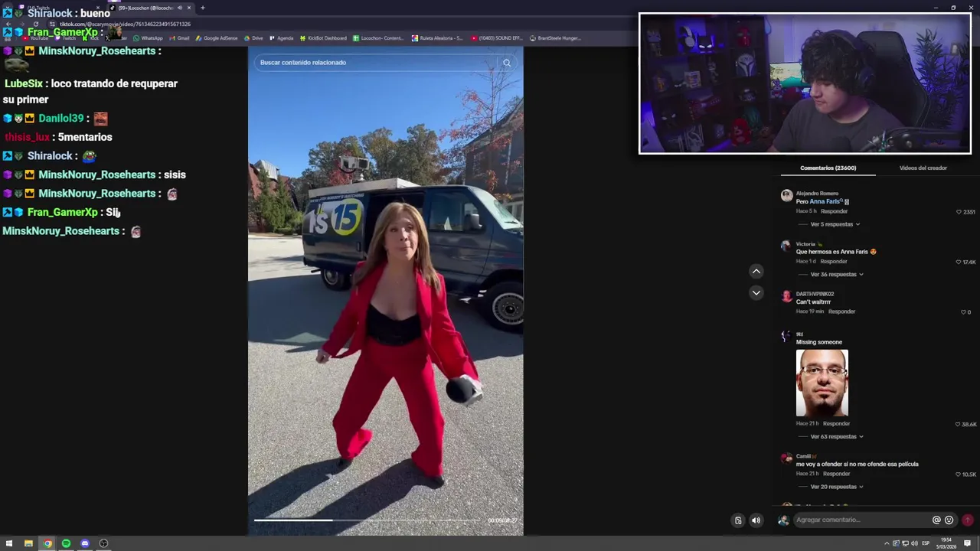Like Victoria's comment heart
Screen dimensions: 980x551
pos(959,262)
